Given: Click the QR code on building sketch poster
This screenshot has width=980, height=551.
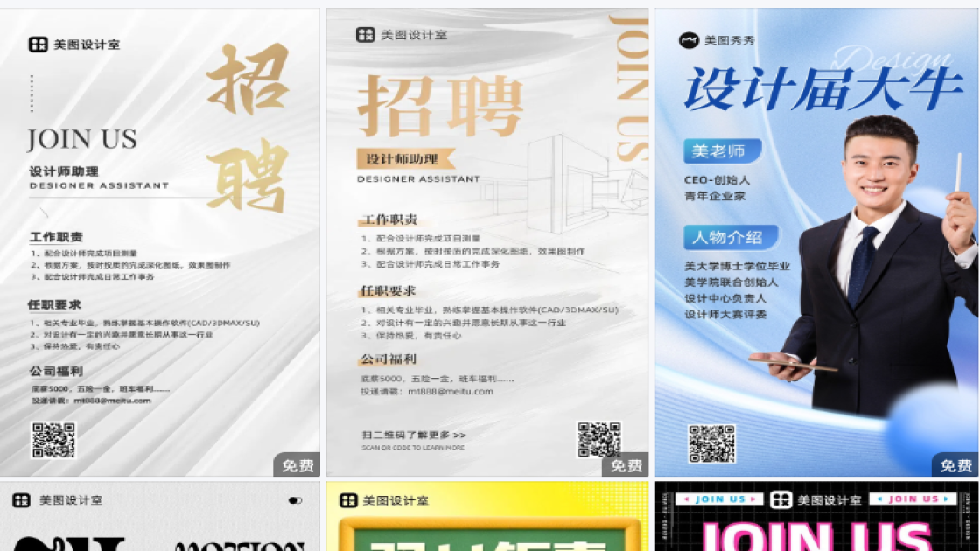Looking at the screenshot, I should 599,439.
